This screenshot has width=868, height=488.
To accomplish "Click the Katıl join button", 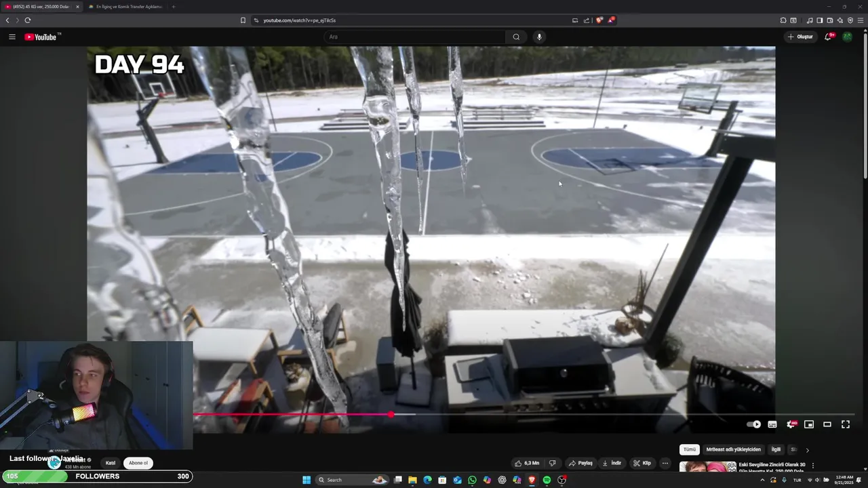I will (x=111, y=463).
